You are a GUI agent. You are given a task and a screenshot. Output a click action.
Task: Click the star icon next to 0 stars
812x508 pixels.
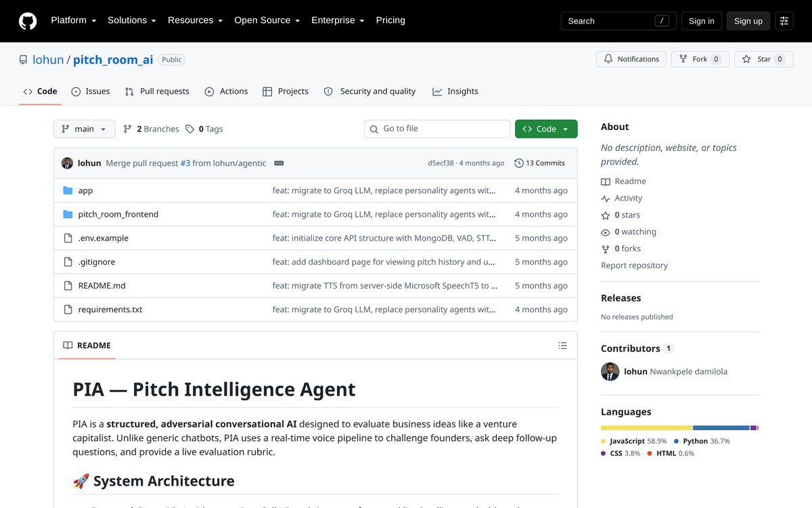pos(606,215)
